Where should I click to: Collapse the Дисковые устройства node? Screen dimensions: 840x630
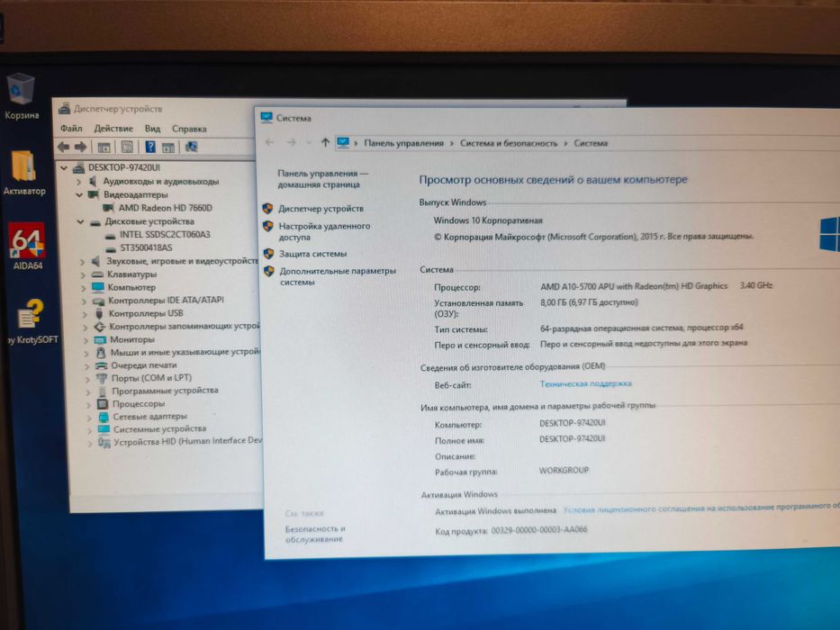click(x=80, y=221)
